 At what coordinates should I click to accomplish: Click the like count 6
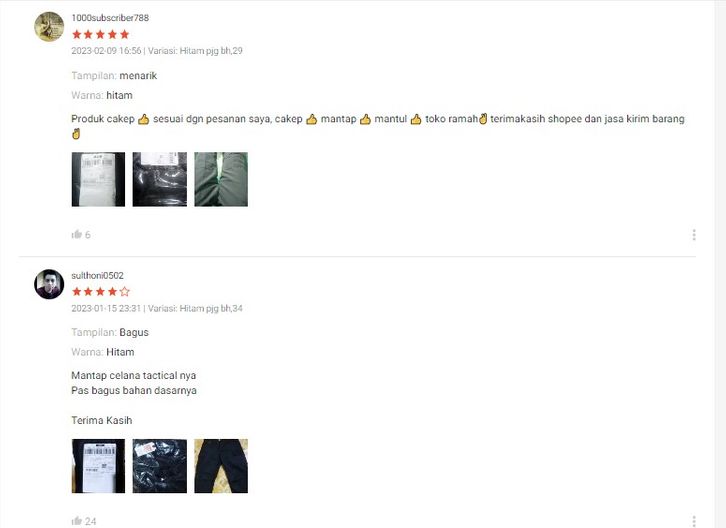pos(88,235)
